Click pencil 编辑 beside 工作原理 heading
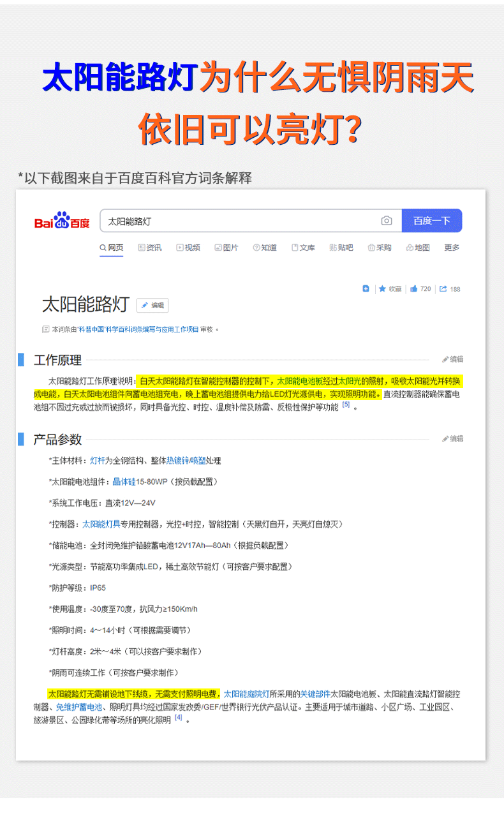 coord(453,359)
